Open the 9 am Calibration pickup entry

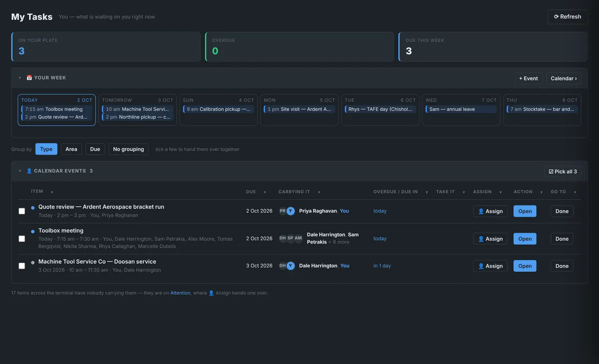pos(219,109)
